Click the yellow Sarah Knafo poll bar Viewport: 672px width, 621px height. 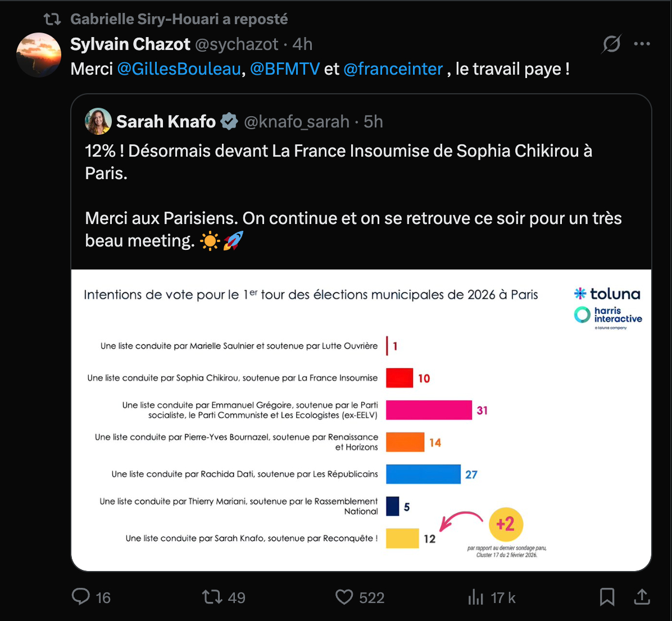tap(402, 538)
